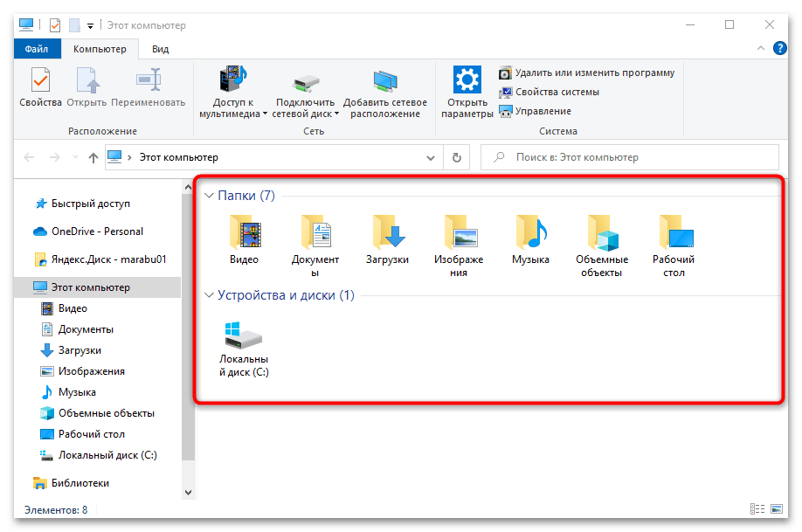This screenshot has height=532, width=802.
Task: Click Properties checkmark icon in title bar
Action: [x=55, y=25]
